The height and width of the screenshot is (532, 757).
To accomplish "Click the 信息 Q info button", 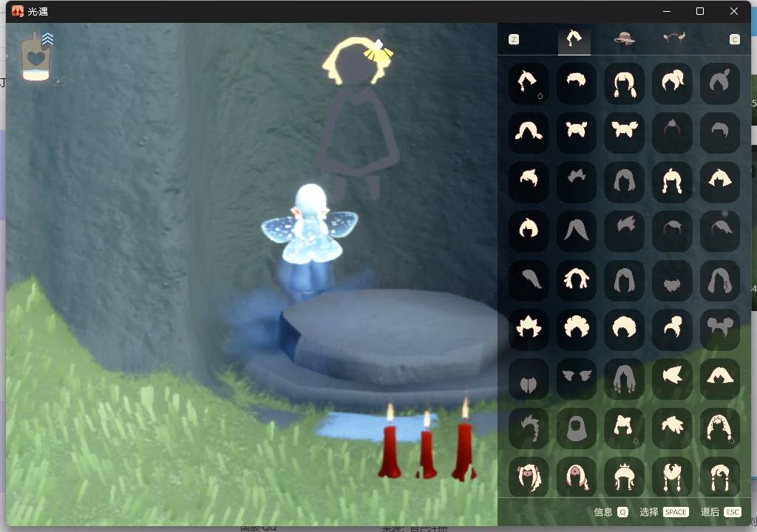I will [611, 512].
